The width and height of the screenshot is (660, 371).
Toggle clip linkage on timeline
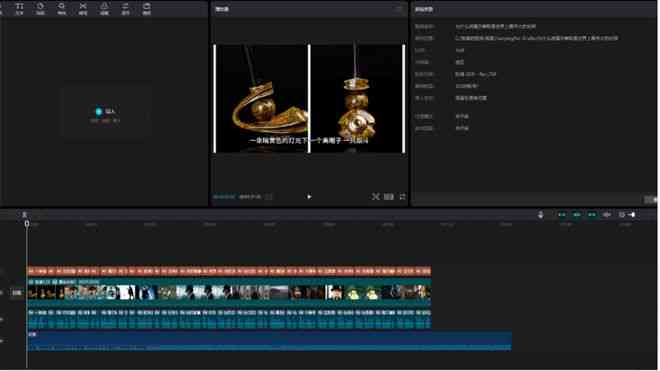(x=592, y=215)
